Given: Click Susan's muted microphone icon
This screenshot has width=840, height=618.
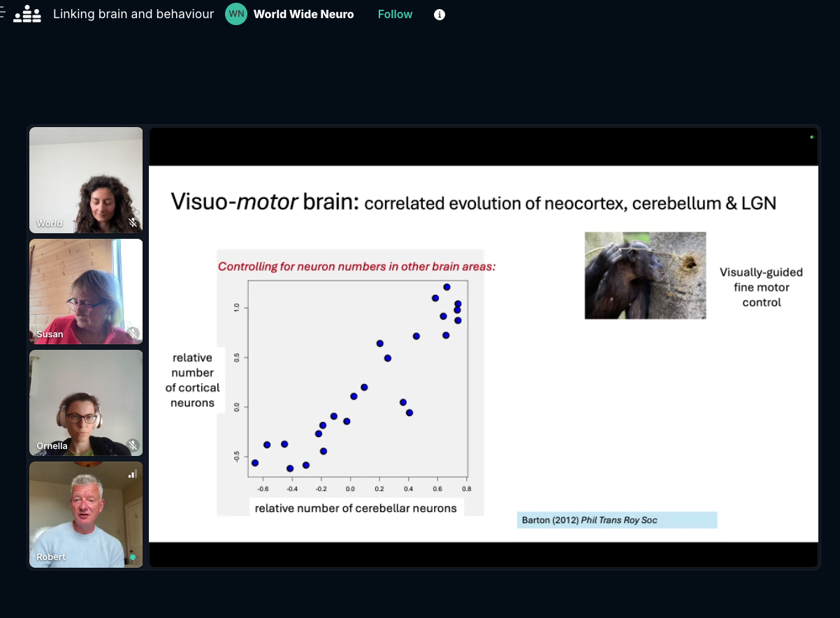Looking at the screenshot, I should [x=133, y=334].
